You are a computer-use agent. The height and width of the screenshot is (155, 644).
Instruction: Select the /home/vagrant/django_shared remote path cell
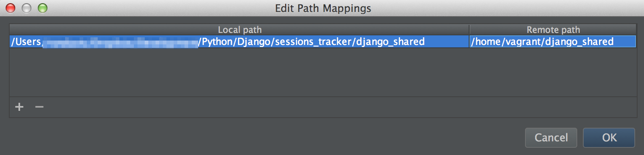point(553,41)
